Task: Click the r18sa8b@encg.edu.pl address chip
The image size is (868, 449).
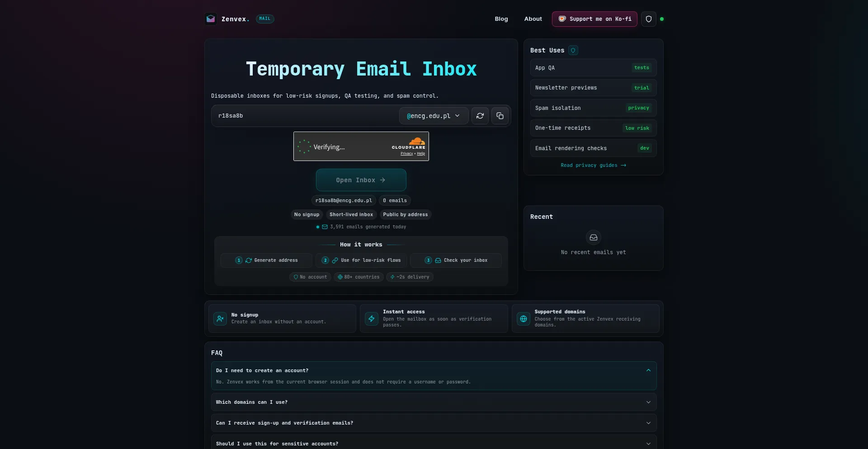Action: click(x=344, y=200)
